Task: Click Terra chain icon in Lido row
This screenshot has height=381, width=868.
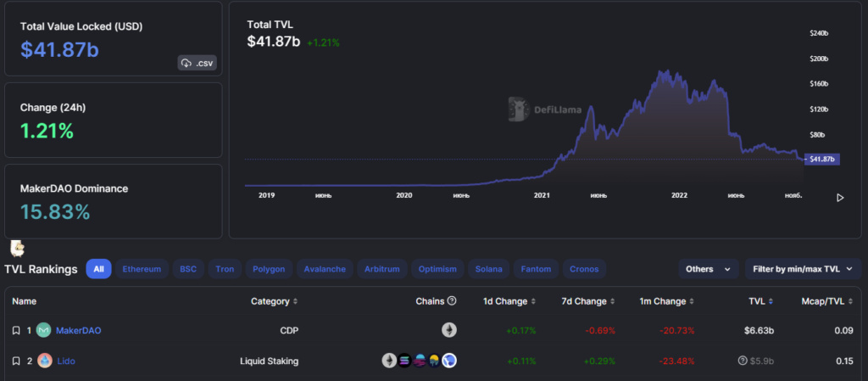Action: 449,361
